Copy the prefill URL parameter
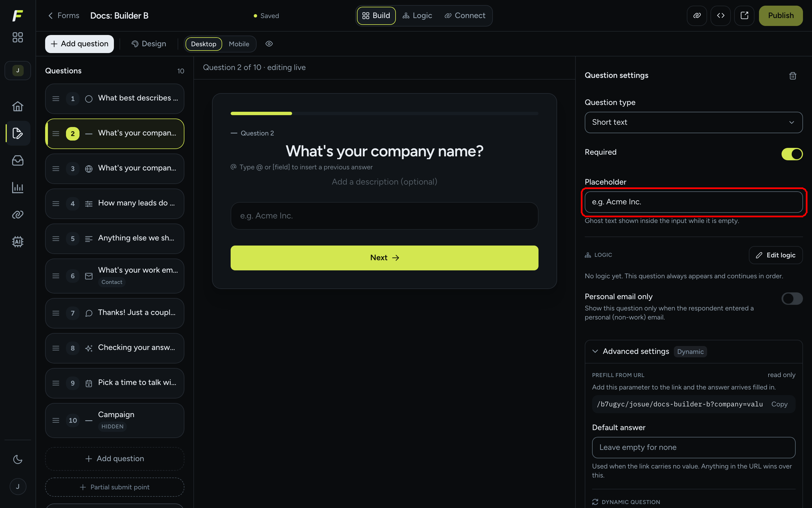 779,404
